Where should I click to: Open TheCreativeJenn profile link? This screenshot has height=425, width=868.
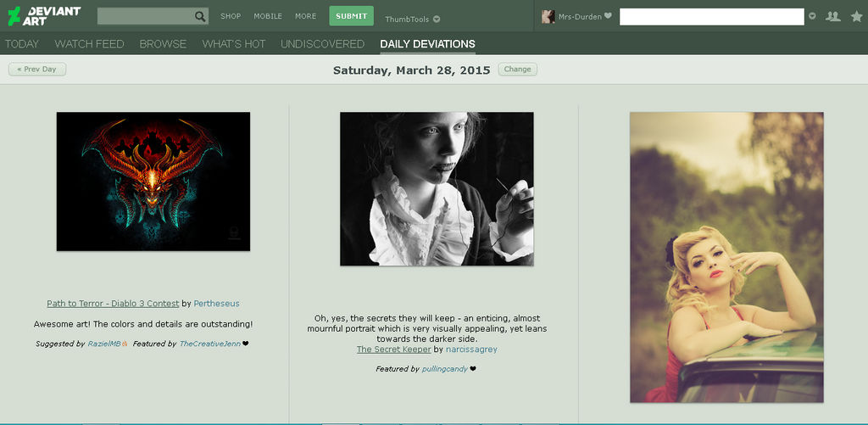click(x=210, y=344)
